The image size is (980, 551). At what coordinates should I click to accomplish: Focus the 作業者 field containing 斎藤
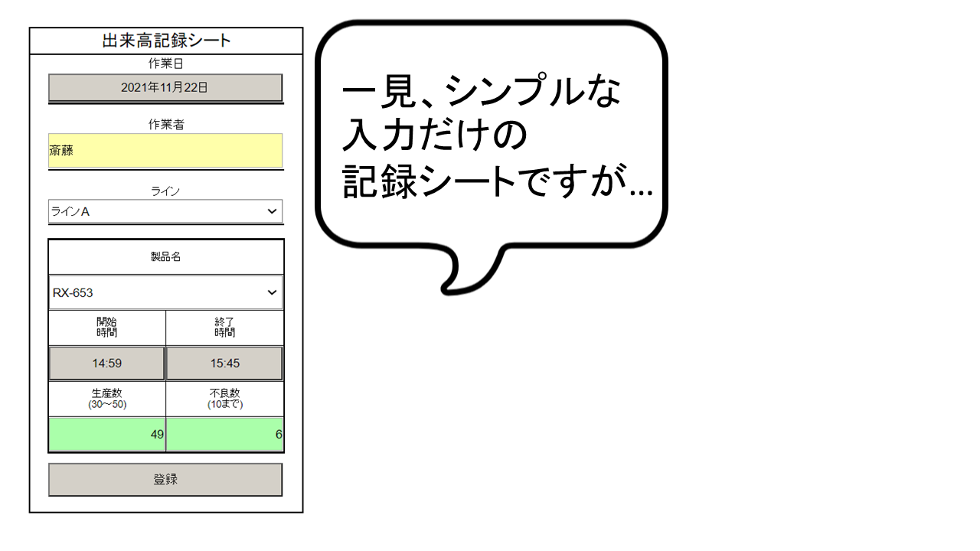[165, 151]
